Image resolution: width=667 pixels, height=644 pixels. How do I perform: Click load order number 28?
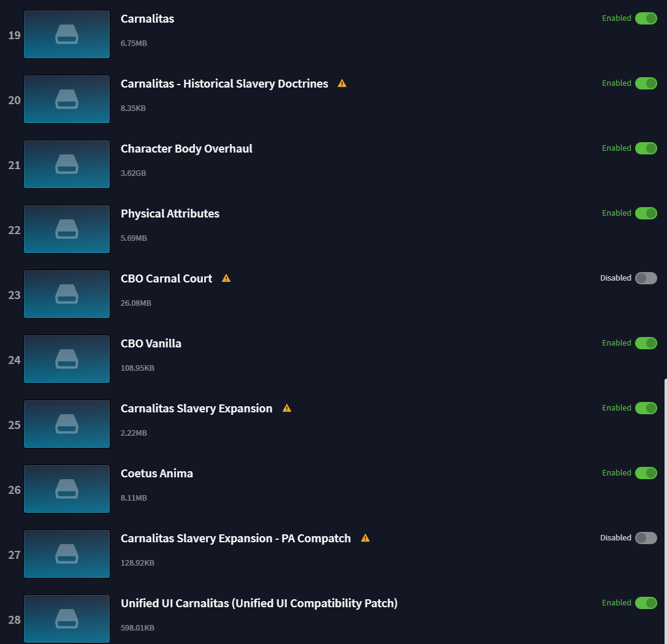click(14, 619)
